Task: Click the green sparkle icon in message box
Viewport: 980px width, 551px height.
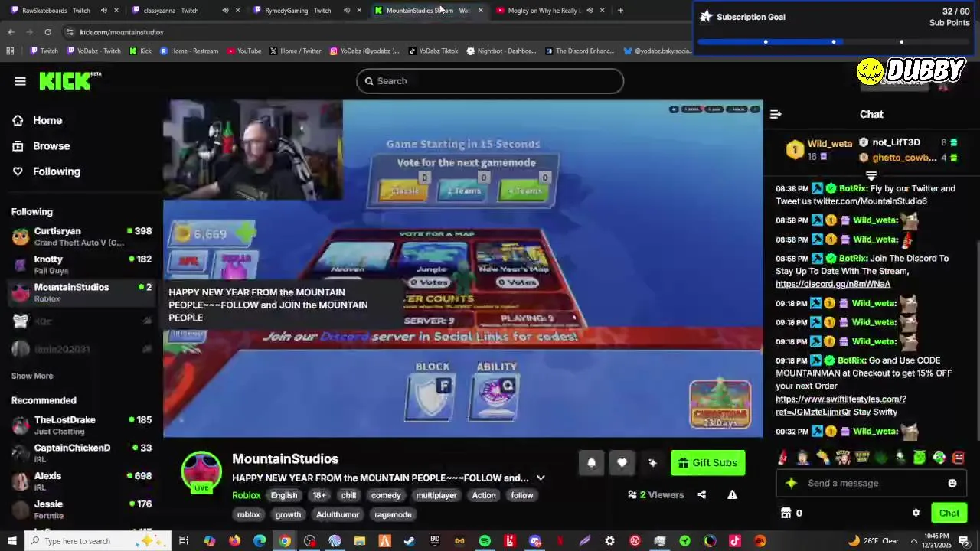Action: pos(791,483)
